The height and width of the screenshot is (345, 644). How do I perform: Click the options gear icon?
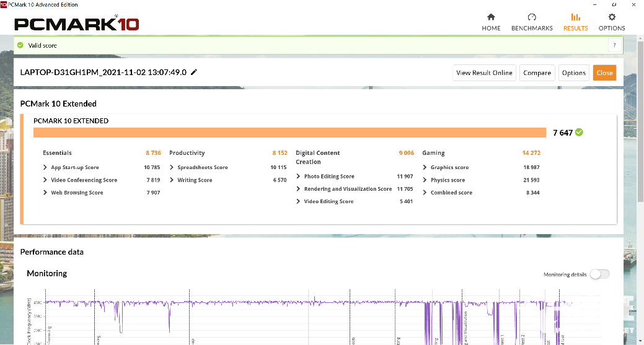tap(612, 17)
